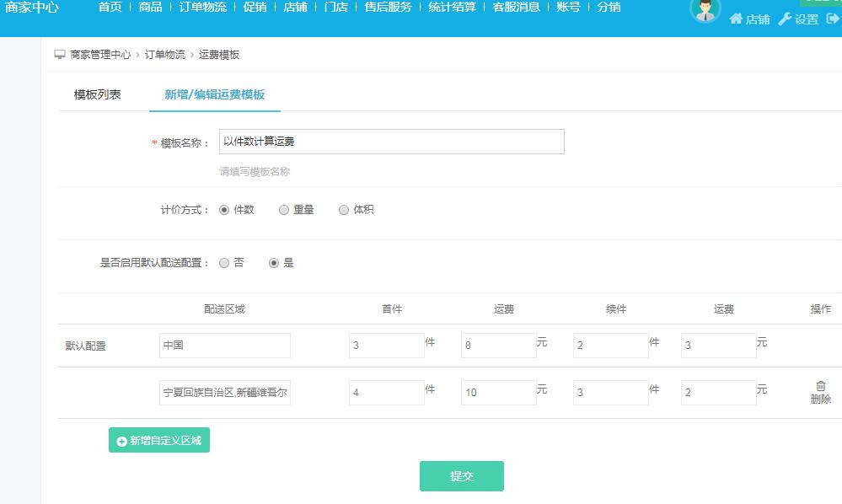Screen dimensions: 842x504
Task: Click the 中国 delivery region field
Action: point(225,346)
